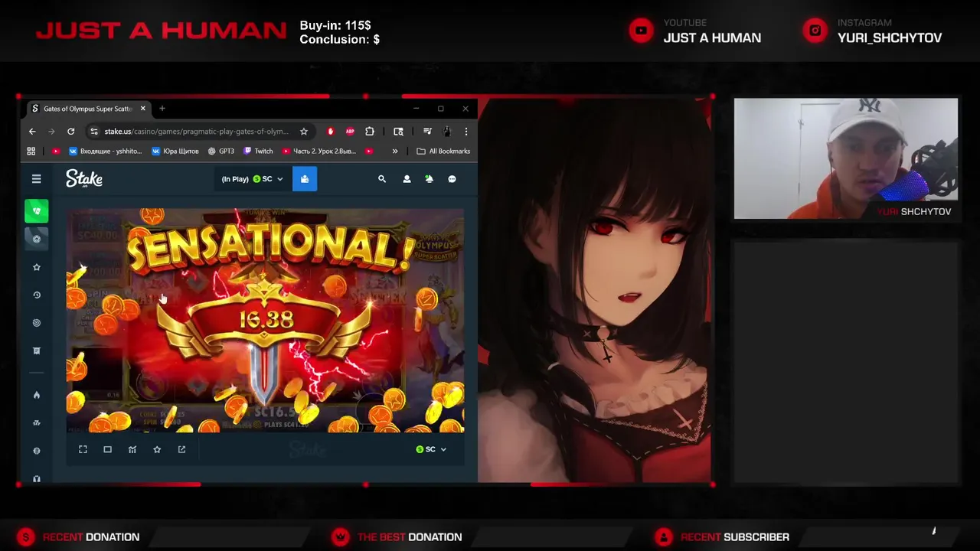Open the Stake search icon
The height and width of the screenshot is (551, 980).
(x=382, y=179)
